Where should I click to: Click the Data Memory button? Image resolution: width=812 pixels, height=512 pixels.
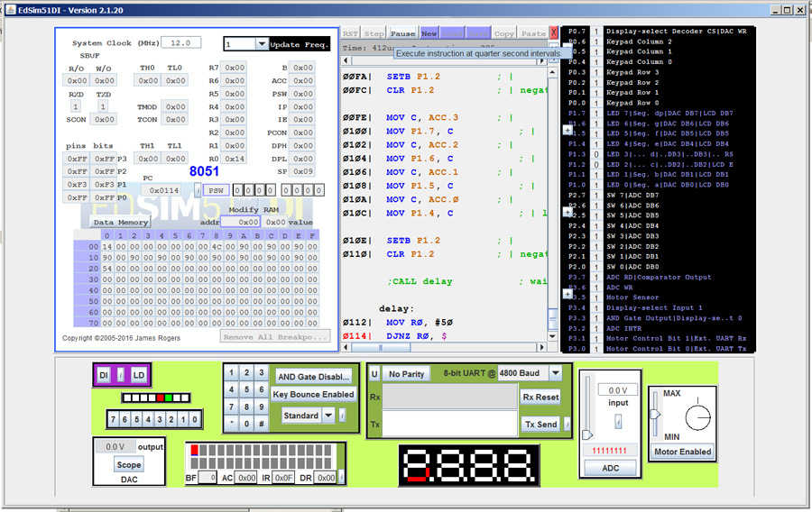point(121,222)
